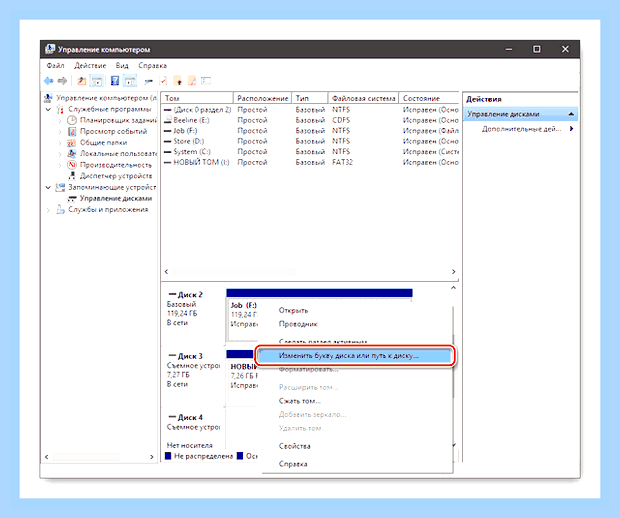The image size is (620, 518).
Task: Choose Сжать том from the context menu
Action: 300,401
